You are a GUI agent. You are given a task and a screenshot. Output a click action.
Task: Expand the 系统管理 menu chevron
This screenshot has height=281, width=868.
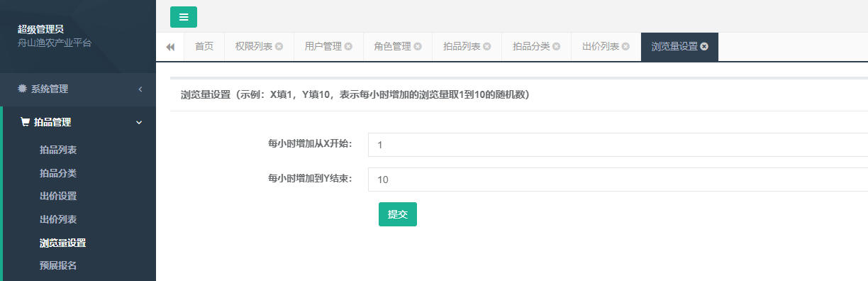click(x=140, y=89)
